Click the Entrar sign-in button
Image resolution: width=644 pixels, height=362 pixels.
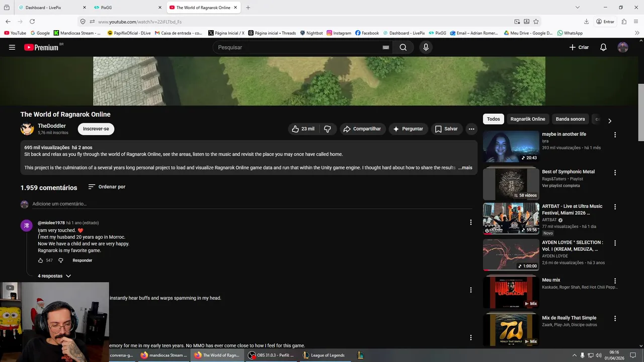point(605,22)
